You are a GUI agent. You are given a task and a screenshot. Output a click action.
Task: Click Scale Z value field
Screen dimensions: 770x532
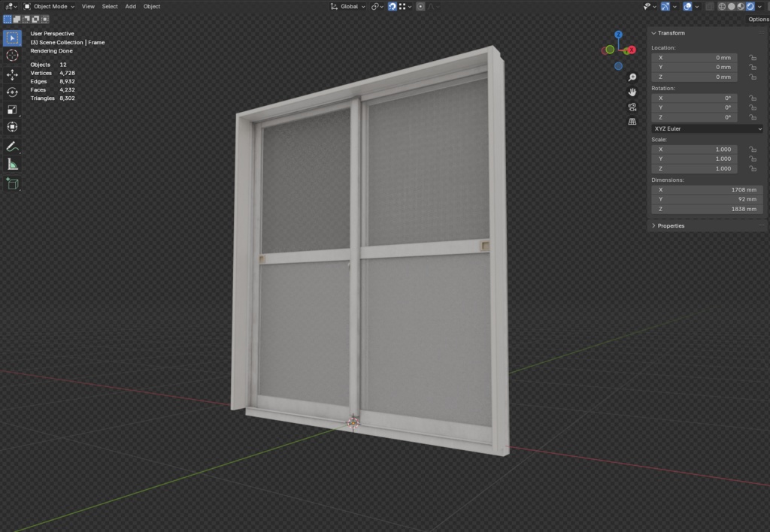pyautogui.click(x=694, y=168)
